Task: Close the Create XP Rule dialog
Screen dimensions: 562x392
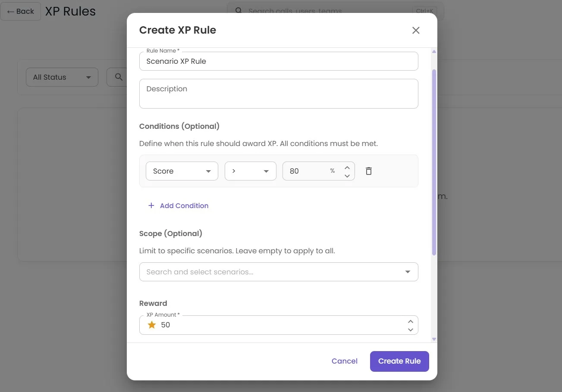Action: (x=415, y=30)
